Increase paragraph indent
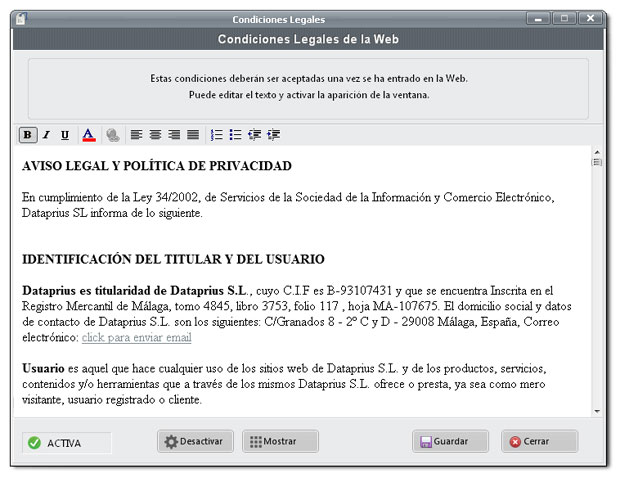This screenshot has width=620, height=478. (x=274, y=135)
